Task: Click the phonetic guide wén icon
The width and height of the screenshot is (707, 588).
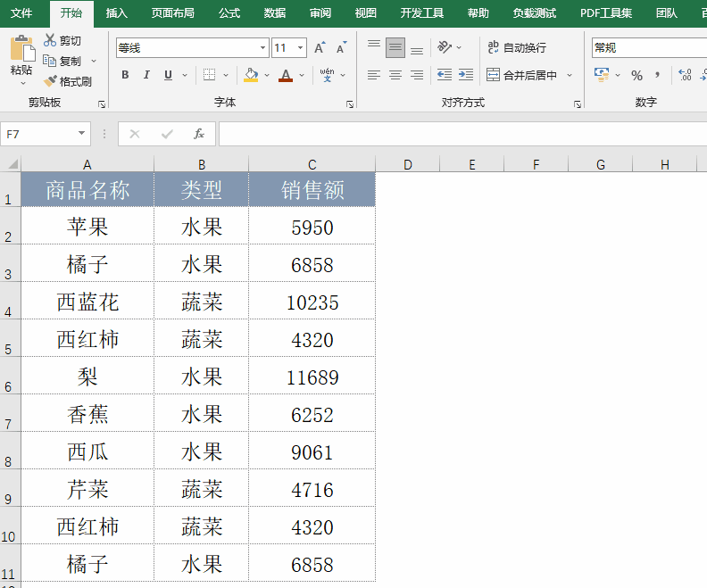Action: tap(327, 75)
